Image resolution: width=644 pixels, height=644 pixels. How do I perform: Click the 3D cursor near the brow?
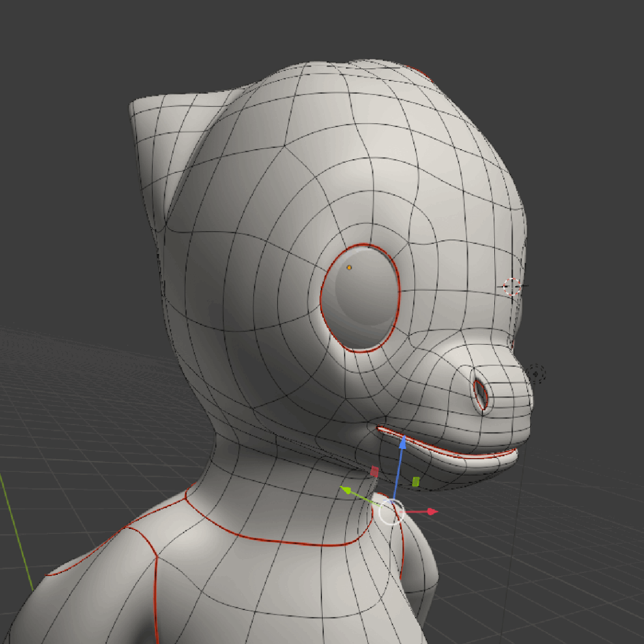(513, 287)
